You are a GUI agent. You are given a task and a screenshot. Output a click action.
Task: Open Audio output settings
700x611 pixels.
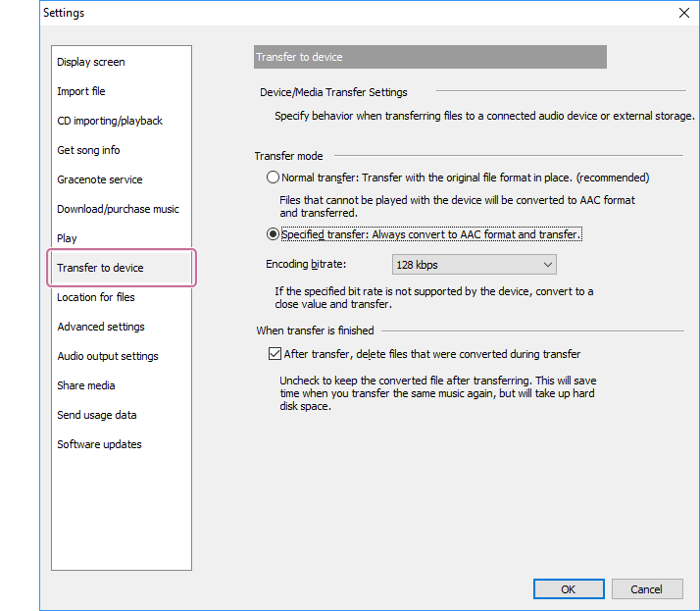[108, 356]
